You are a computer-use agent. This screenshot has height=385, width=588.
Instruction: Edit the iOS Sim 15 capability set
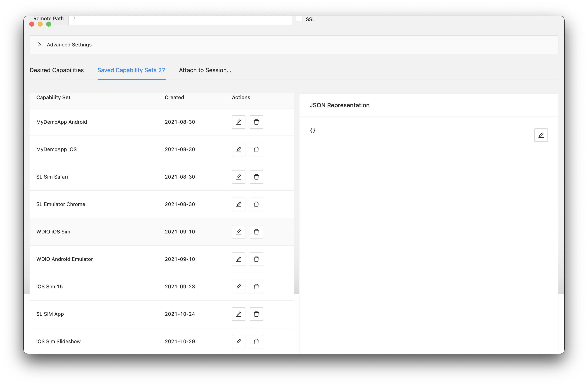click(238, 286)
